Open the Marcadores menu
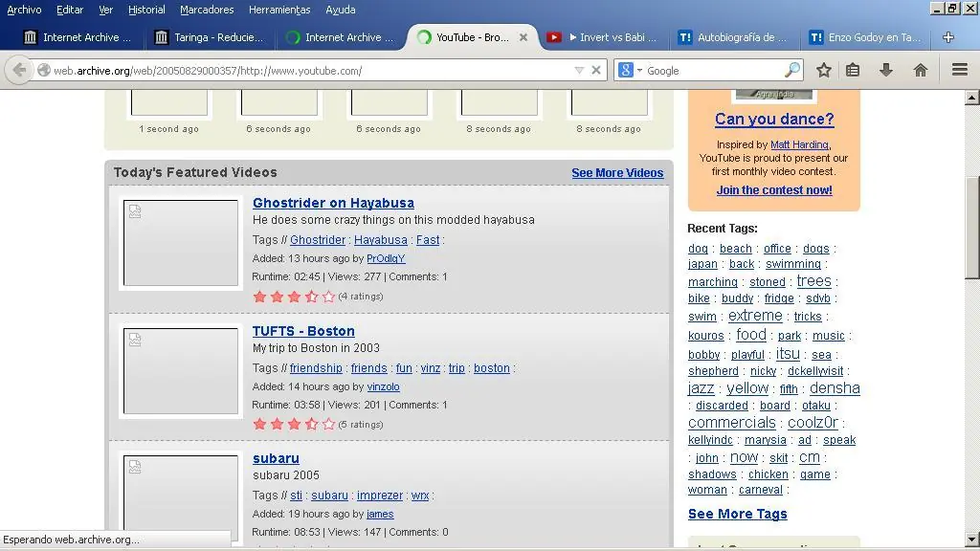Viewport: 980px width, 551px height. point(207,10)
